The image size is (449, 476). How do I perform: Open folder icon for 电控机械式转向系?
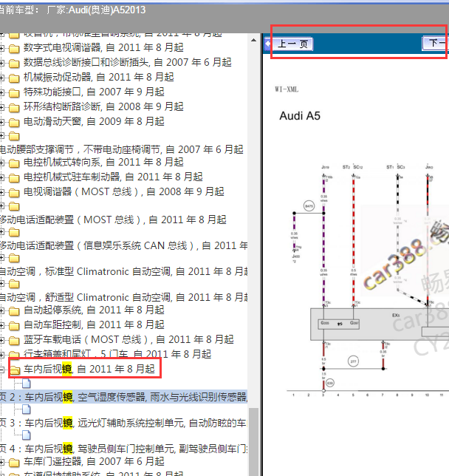click(14, 163)
